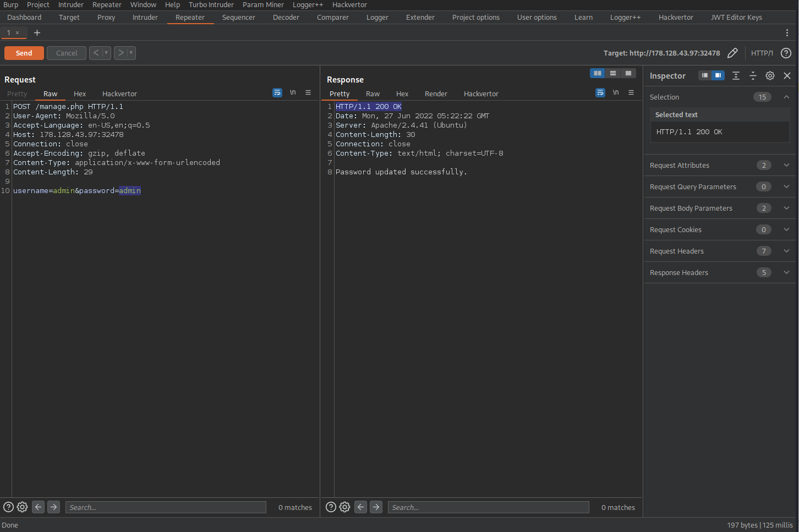The width and height of the screenshot is (799, 532).
Task: Open Response Hackvertor tab
Action: coord(481,94)
